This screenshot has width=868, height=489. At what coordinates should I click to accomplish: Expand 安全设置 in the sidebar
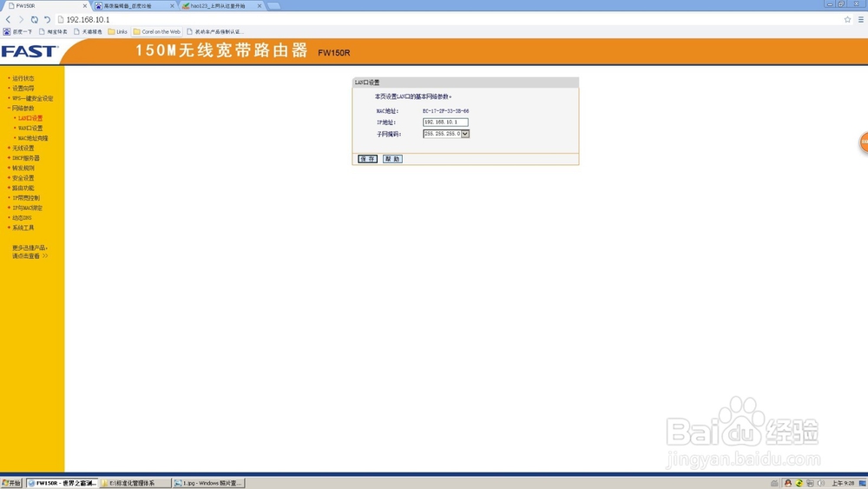[x=23, y=178]
